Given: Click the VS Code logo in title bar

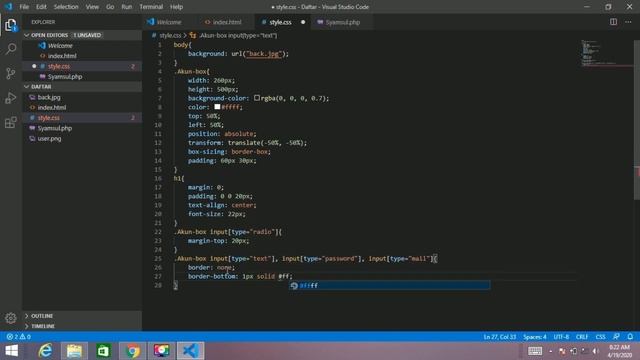Looking at the screenshot, I should coord(9,7).
